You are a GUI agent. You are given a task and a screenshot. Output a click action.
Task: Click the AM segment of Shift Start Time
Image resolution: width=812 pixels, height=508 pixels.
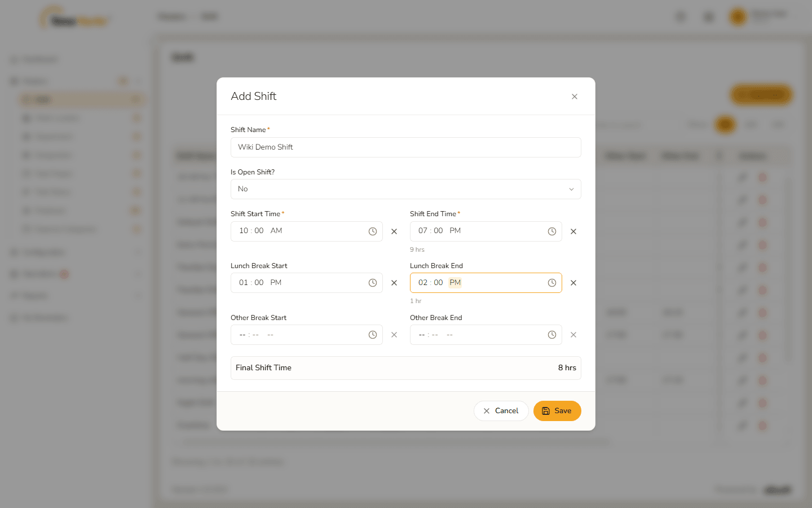pyautogui.click(x=276, y=231)
